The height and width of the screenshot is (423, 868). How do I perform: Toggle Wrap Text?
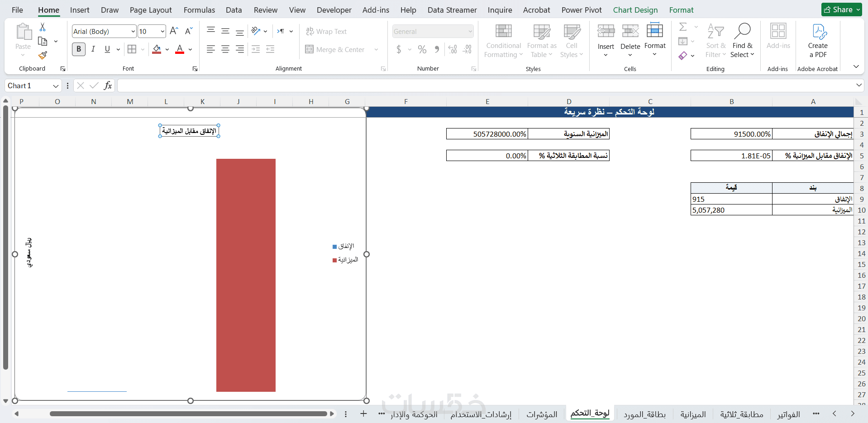tap(326, 31)
